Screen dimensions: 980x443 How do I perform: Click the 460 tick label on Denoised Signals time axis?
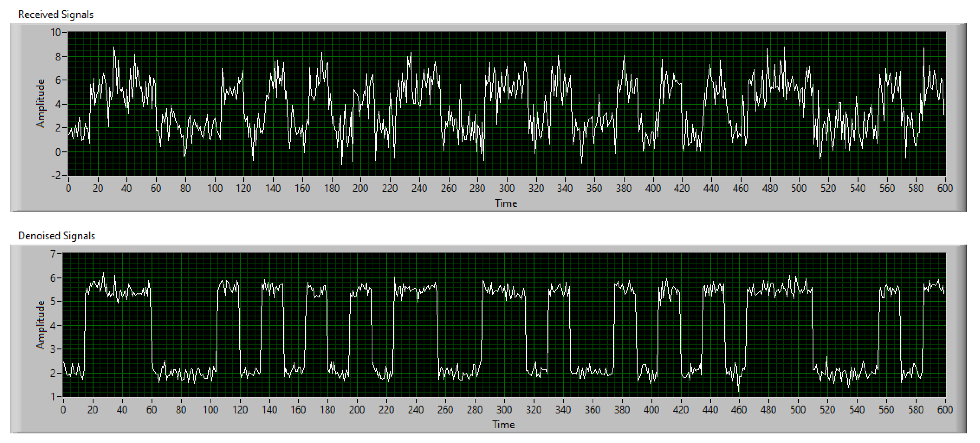739,410
